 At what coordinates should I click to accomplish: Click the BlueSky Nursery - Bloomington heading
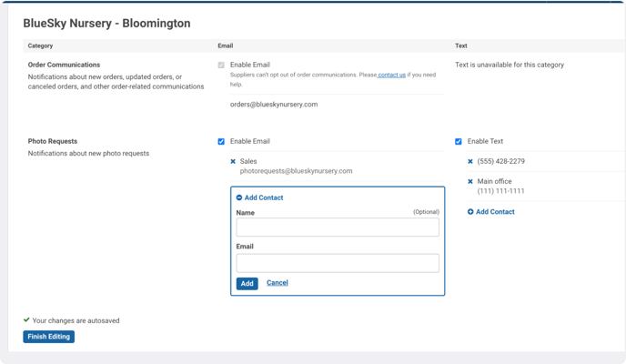click(x=106, y=23)
